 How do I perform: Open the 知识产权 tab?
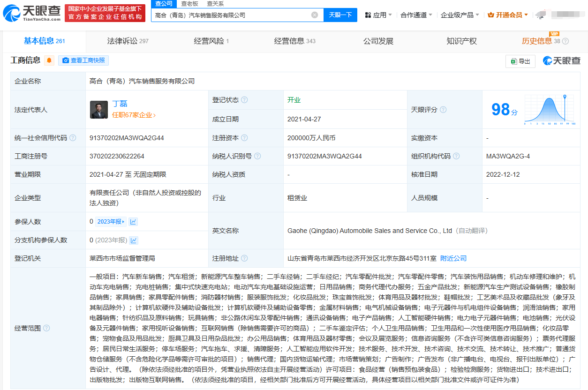[461, 41]
